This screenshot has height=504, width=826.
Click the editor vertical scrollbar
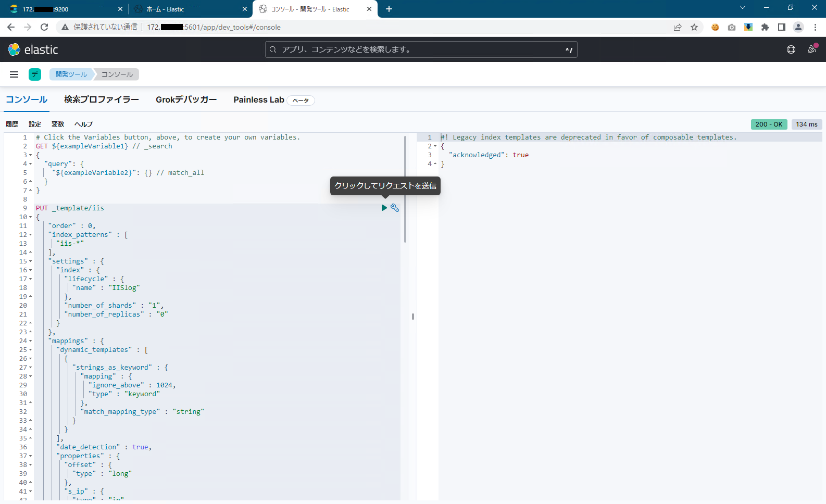405,188
